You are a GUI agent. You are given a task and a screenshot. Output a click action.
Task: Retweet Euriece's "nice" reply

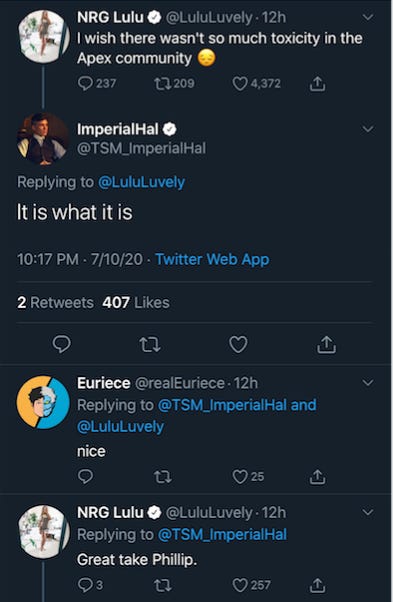pyautogui.click(x=162, y=477)
